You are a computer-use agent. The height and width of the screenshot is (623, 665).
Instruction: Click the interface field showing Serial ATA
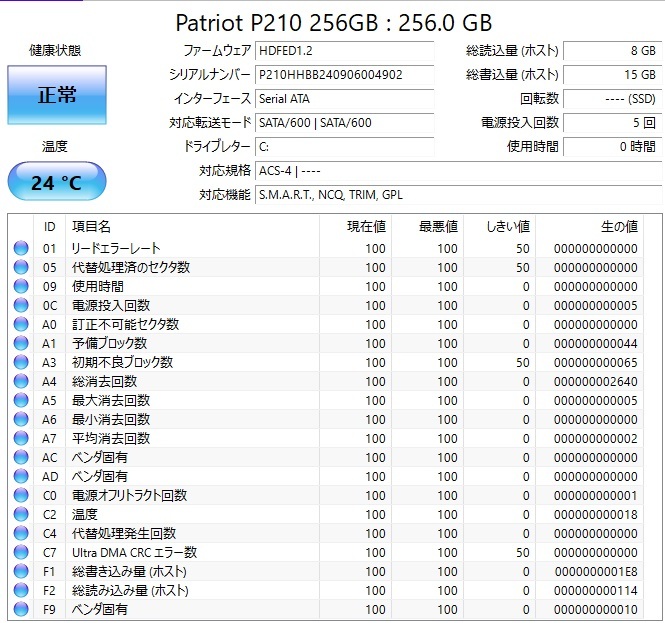(x=344, y=99)
